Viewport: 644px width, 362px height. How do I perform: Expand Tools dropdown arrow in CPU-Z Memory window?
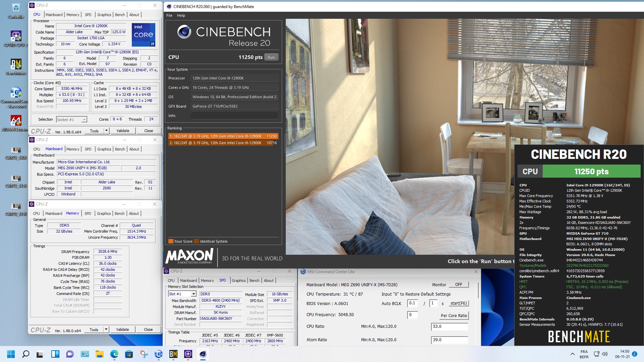point(106,329)
